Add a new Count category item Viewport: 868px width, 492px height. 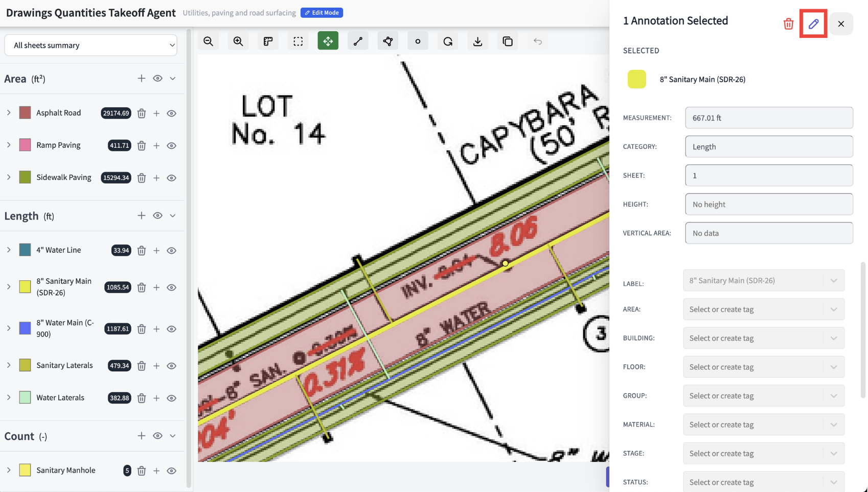pyautogui.click(x=142, y=436)
